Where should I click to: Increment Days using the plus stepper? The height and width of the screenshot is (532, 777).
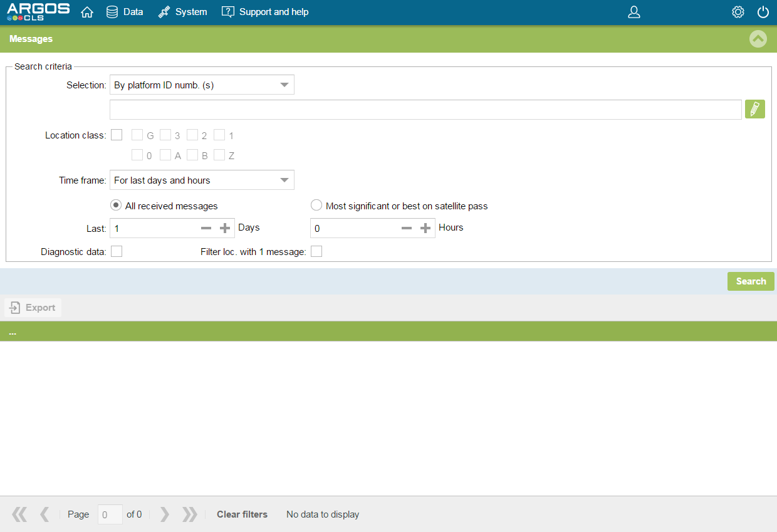tap(226, 228)
